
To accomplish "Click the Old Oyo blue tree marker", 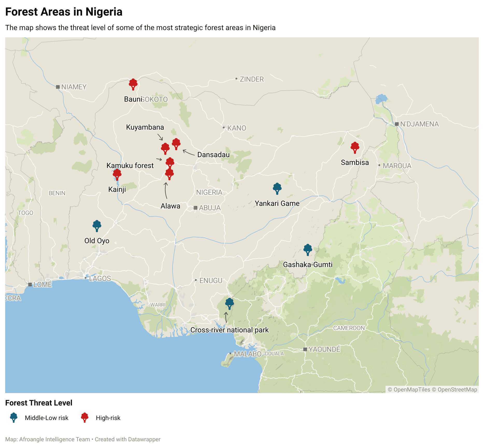I will click(x=97, y=226).
